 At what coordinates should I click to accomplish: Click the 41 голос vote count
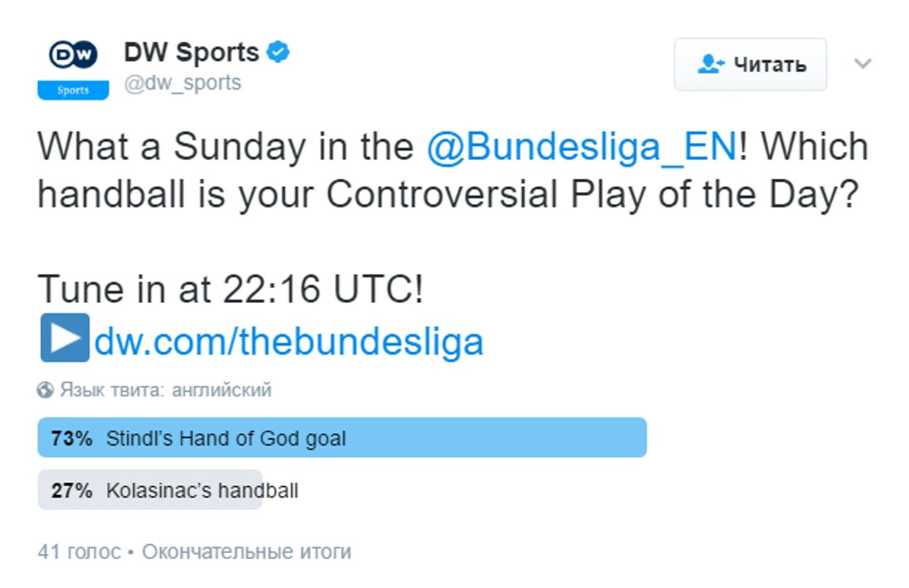point(79,552)
